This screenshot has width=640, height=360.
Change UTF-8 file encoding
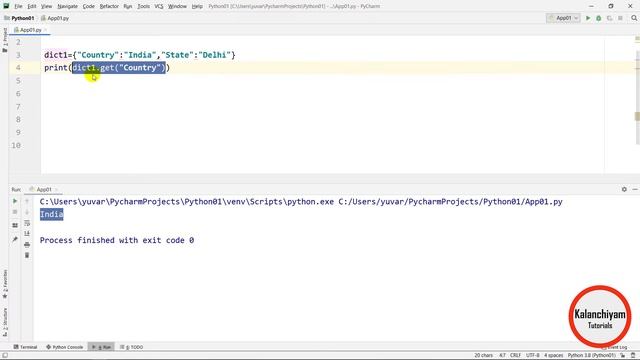point(533,355)
